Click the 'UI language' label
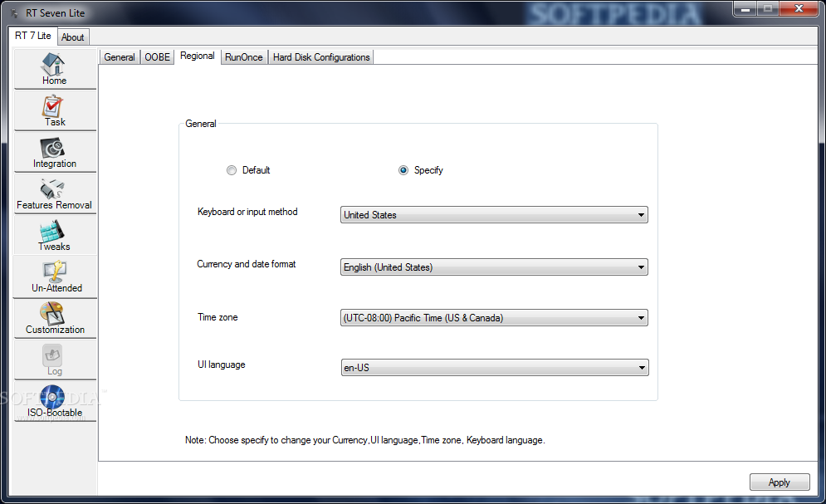Image resolution: width=826 pixels, height=504 pixels. coord(222,365)
